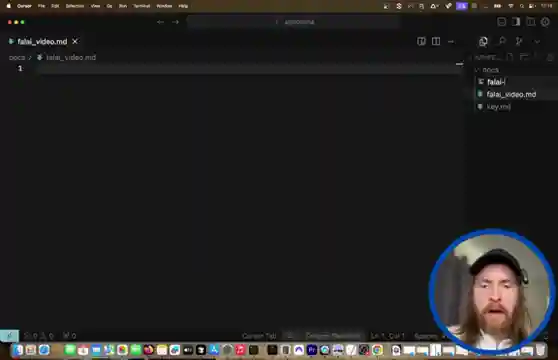
Task: Click the editor minimap slider
Action: coord(459,64)
